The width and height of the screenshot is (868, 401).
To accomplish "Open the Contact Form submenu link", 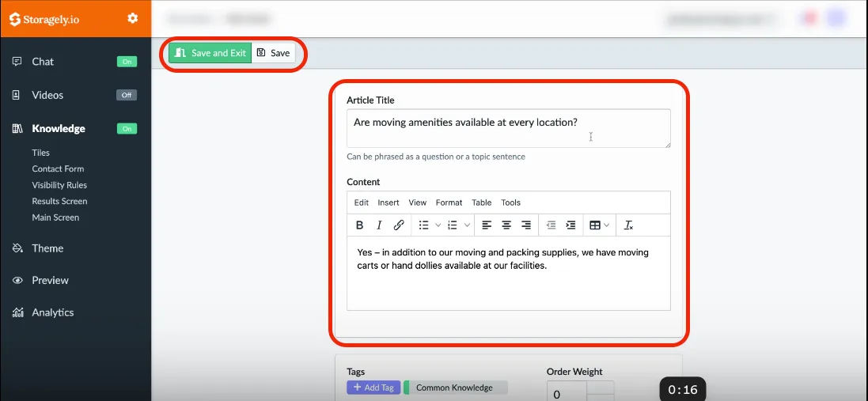I will click(58, 168).
